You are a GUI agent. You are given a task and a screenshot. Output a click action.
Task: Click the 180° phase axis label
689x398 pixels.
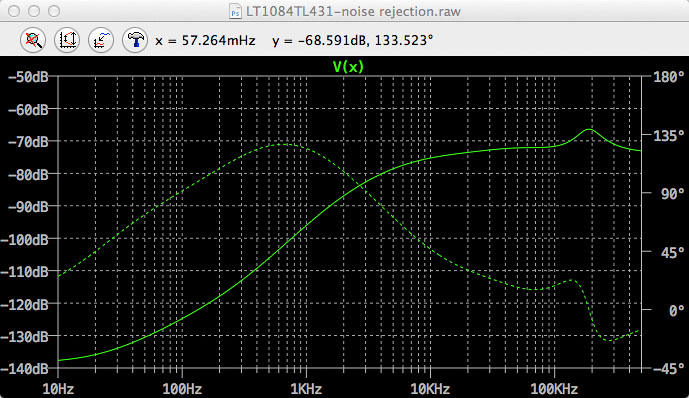(x=669, y=77)
